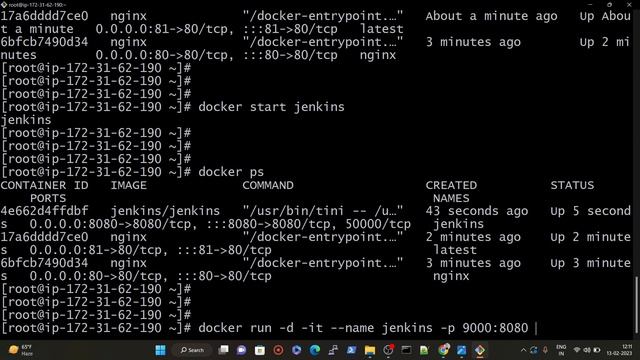
Task: Click the CREATED column header
Action: coord(451,185)
